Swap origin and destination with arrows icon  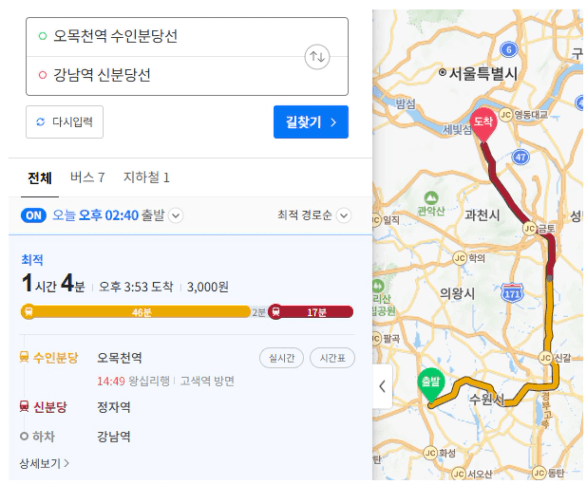pos(317,57)
